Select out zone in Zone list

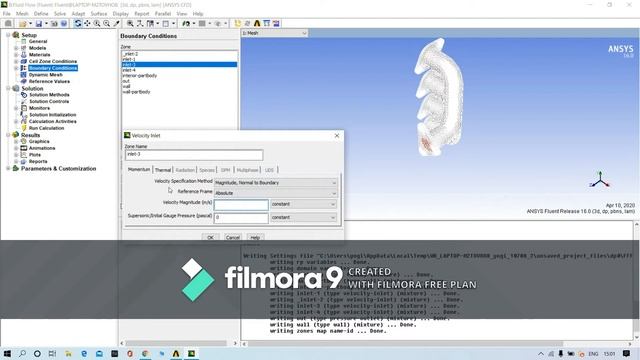tap(179, 81)
